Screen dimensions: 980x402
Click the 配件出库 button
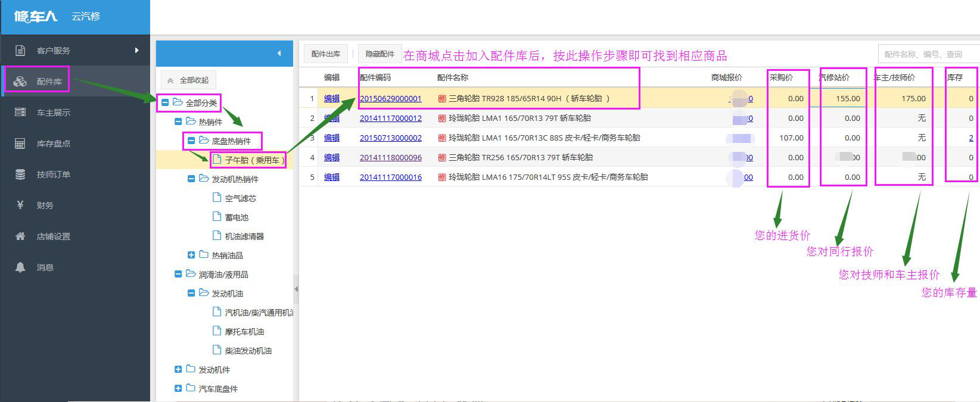pos(325,54)
